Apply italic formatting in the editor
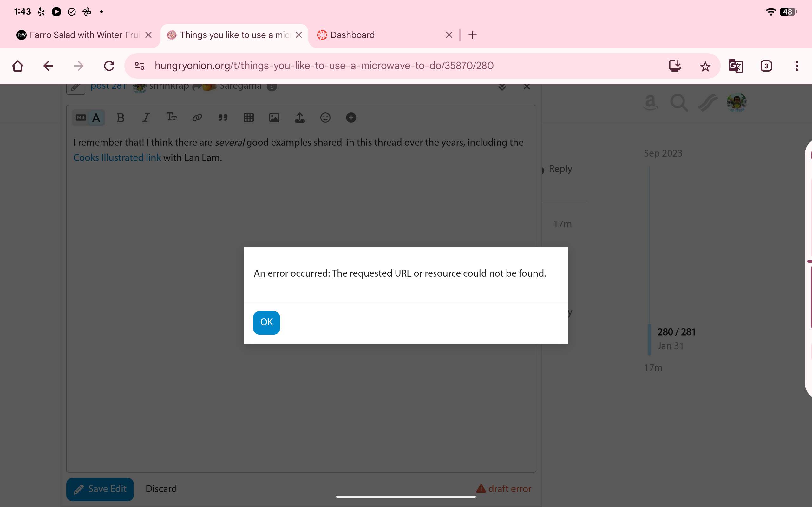This screenshot has width=812, height=507. [x=146, y=118]
